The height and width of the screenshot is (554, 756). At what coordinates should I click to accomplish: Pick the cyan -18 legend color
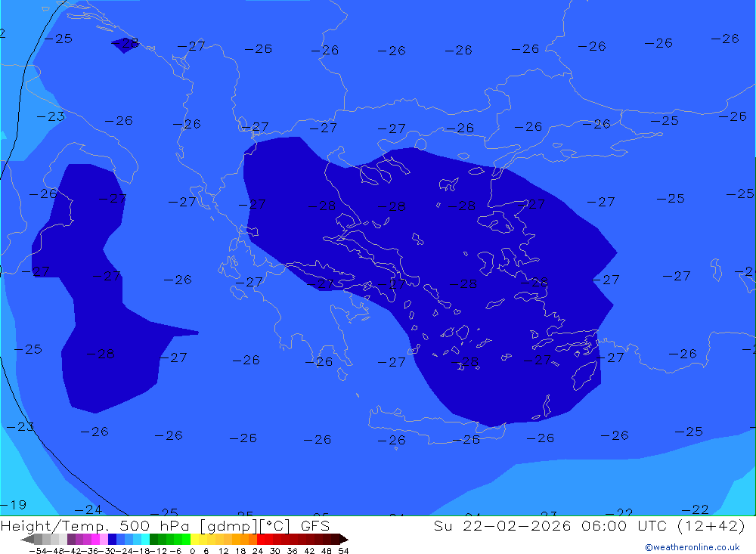point(145,539)
